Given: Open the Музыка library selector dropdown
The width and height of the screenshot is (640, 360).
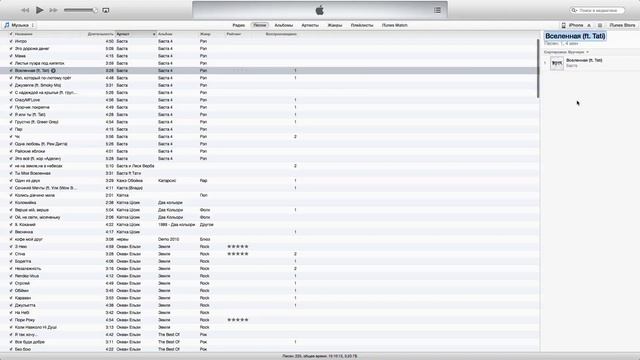Looking at the screenshot, I should 20,25.
